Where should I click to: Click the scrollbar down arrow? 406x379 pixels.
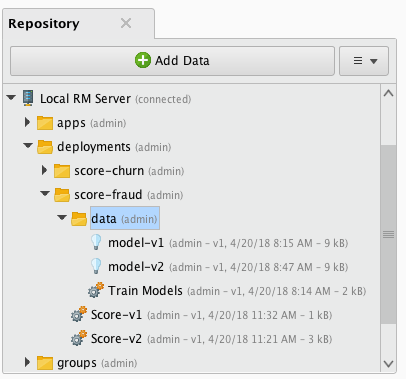point(388,364)
